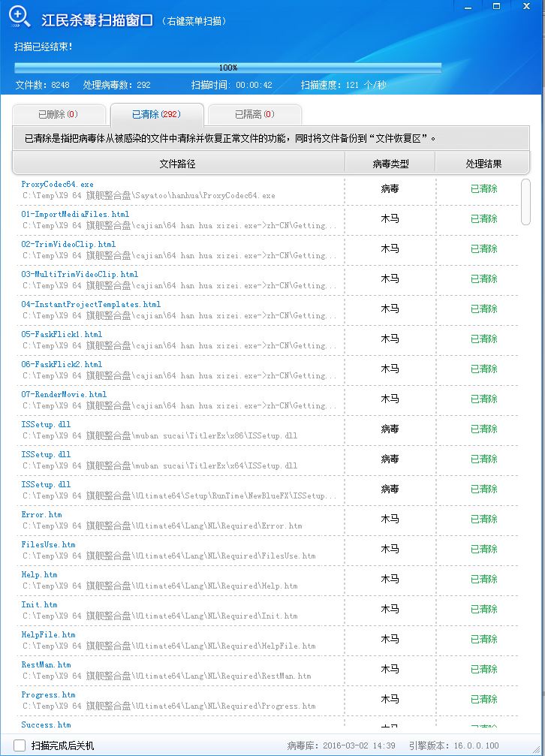Click 木马 type cell for Error.htm
The image size is (545, 756).
tap(390, 520)
